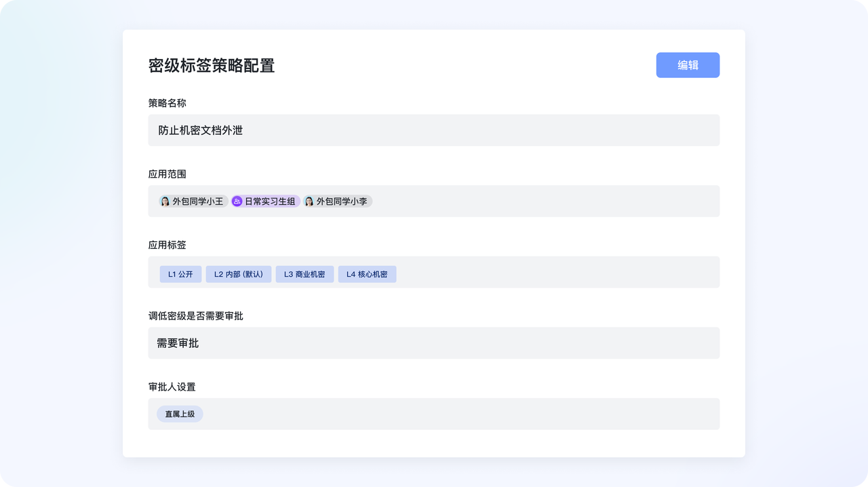The image size is (868, 487).
Task: Pick the L3 商业机密 label tag
Action: (x=304, y=275)
